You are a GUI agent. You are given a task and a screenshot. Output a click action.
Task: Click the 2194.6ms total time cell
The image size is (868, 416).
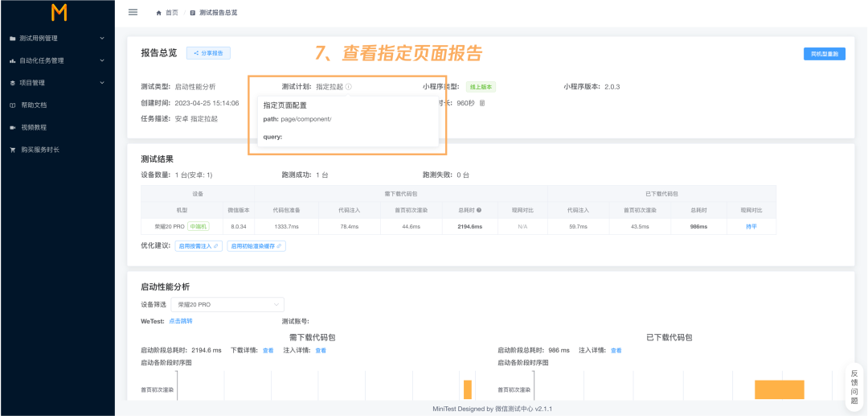[x=470, y=227]
